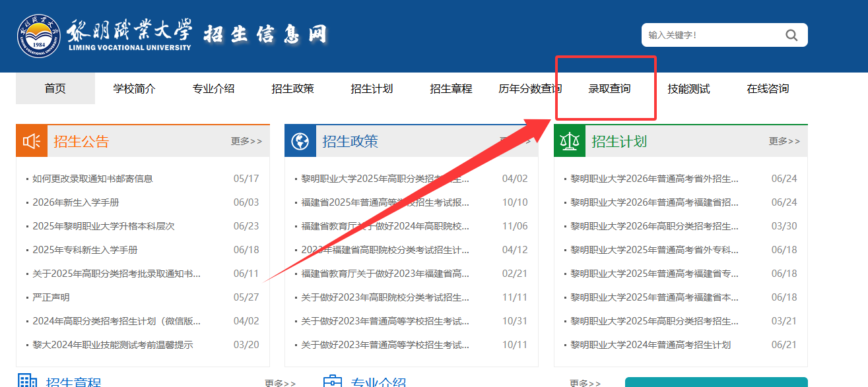The height and width of the screenshot is (387, 868).
Task: Open link 2026年新生入学手册
Action: click(76, 202)
